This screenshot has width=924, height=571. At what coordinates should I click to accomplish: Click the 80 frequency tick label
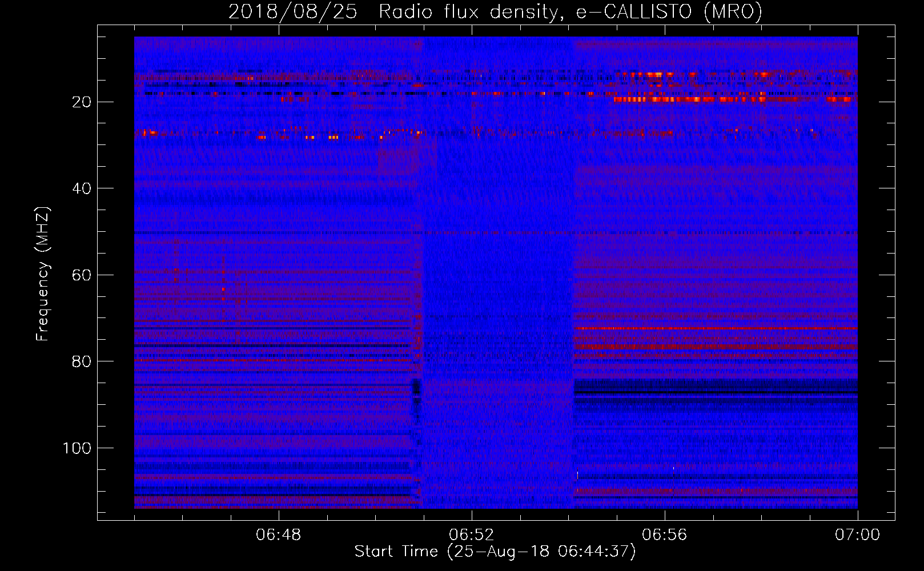click(82, 362)
